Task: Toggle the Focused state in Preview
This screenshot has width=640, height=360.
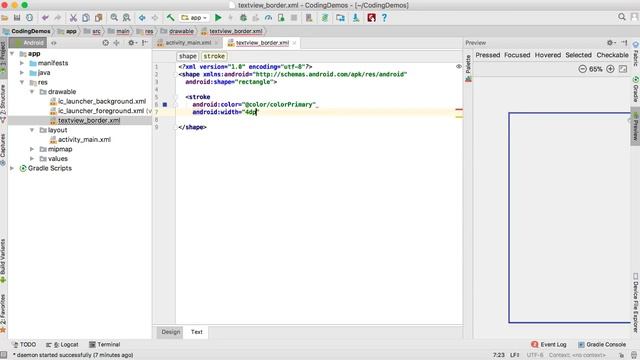Action: tap(517, 55)
